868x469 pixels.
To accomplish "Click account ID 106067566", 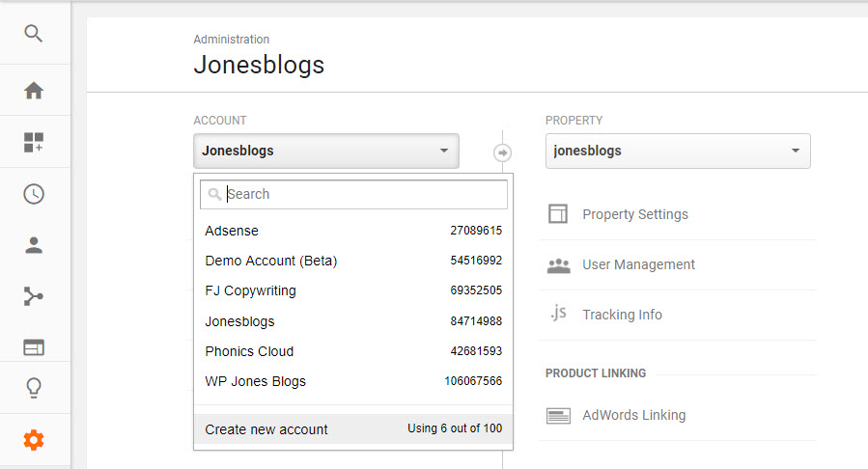I will pos(473,380).
